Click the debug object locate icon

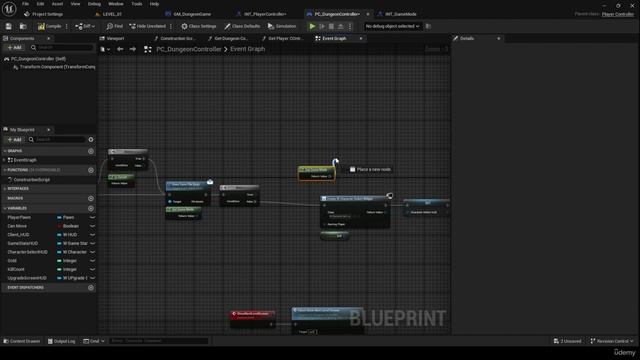428,26
